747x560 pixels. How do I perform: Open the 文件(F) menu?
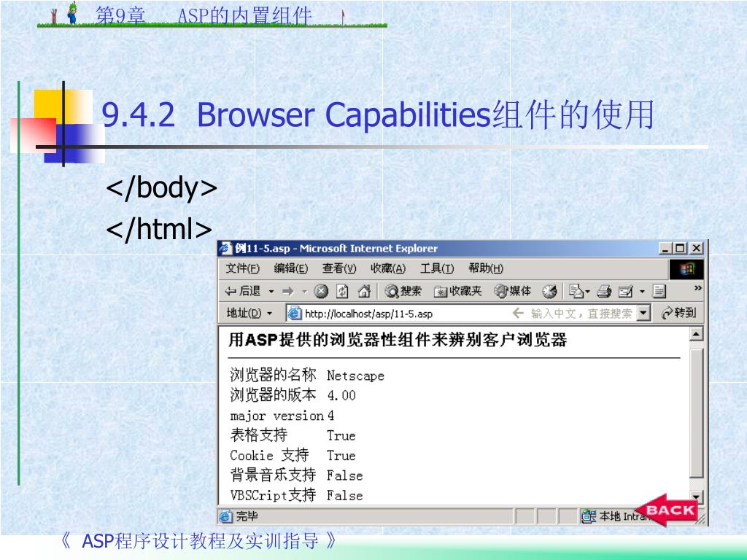242,268
